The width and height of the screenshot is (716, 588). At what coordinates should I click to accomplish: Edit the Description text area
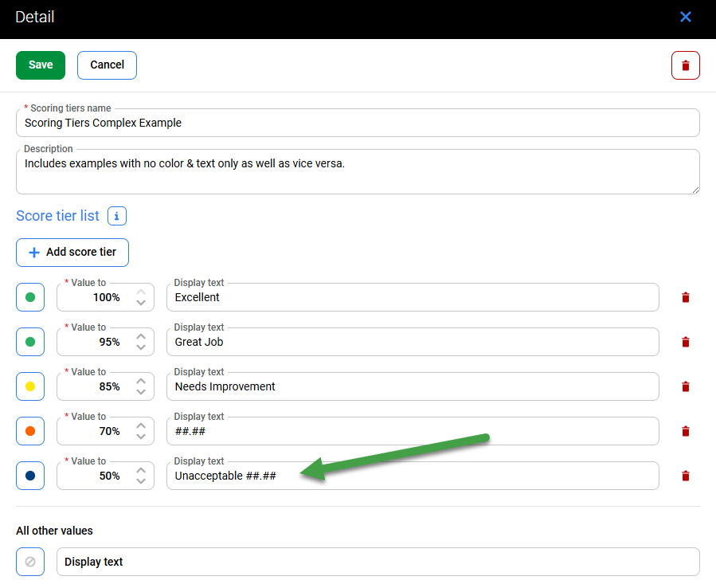coord(357,172)
